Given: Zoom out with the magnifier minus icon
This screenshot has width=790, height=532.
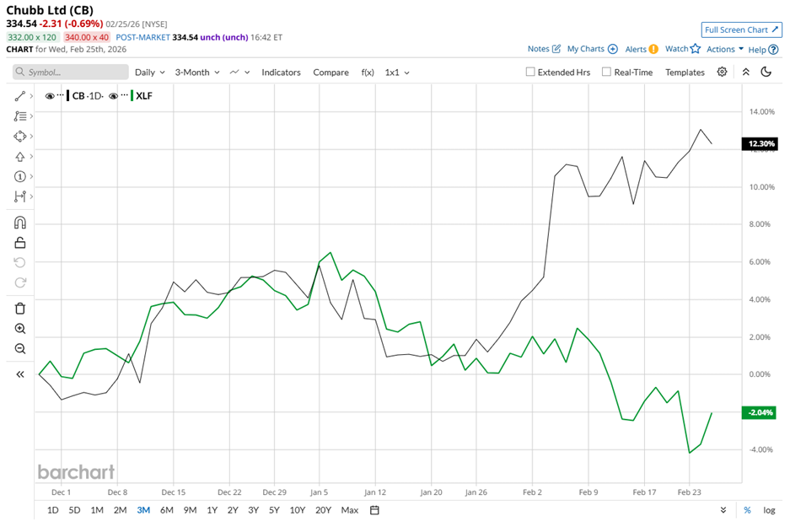Looking at the screenshot, I should pos(20,348).
